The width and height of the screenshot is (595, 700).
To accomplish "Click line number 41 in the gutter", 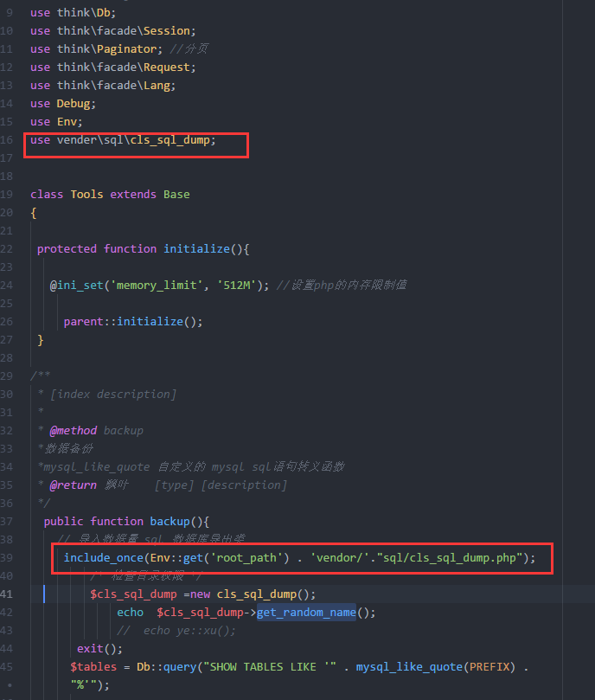I will pos(7,594).
